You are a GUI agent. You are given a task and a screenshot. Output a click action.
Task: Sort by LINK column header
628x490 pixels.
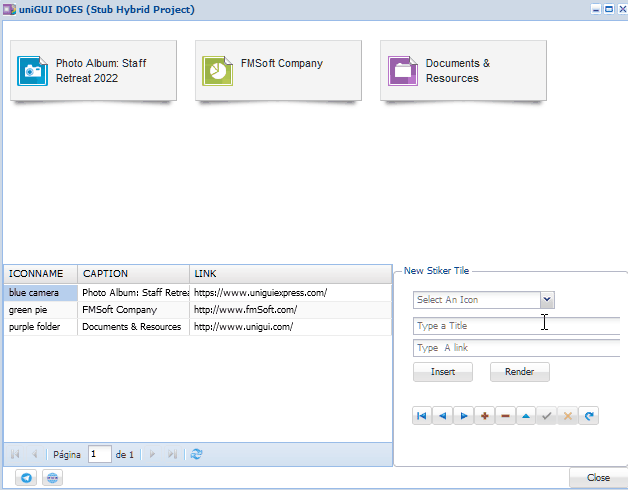(291, 274)
